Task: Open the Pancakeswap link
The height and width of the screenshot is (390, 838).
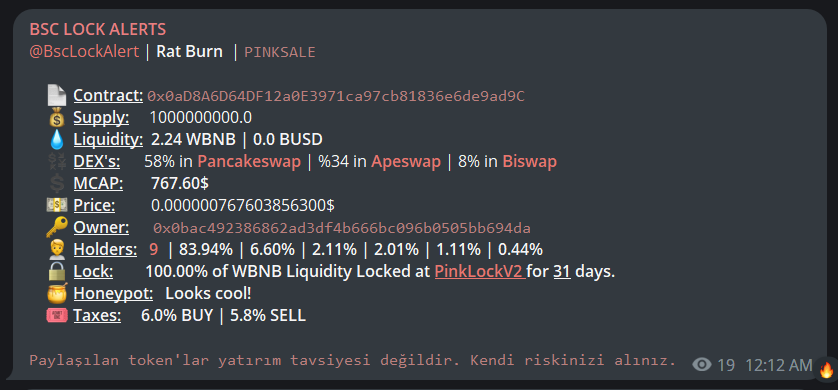Action: coord(249,162)
